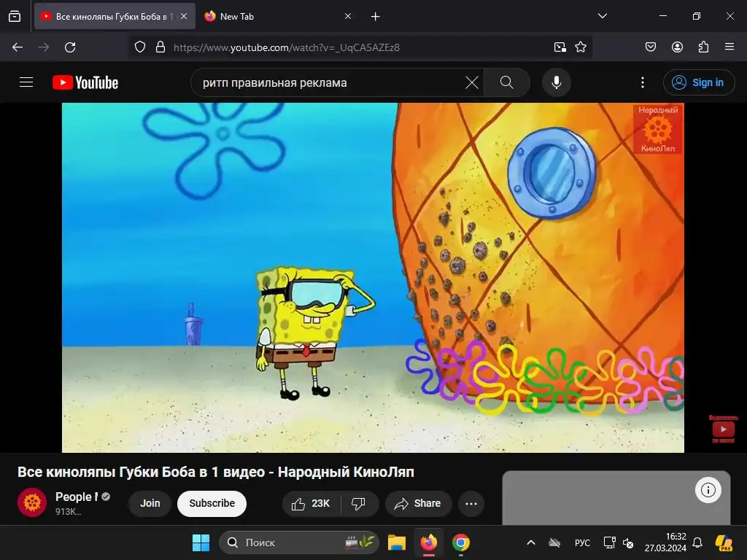
Task: Search with your voice microphone
Action: 557,82
